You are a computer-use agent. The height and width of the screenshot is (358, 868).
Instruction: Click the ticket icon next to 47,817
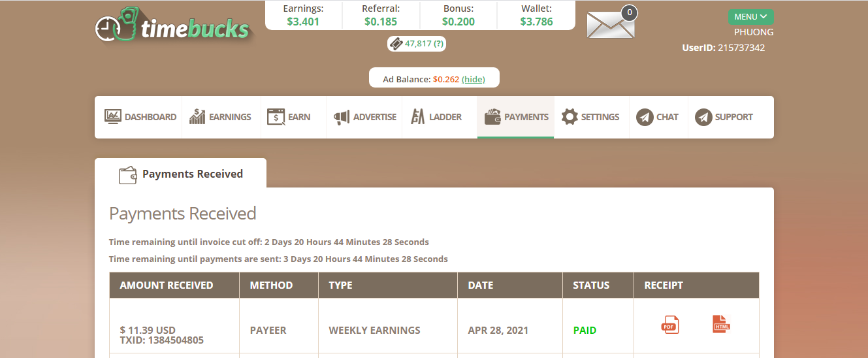[396, 44]
